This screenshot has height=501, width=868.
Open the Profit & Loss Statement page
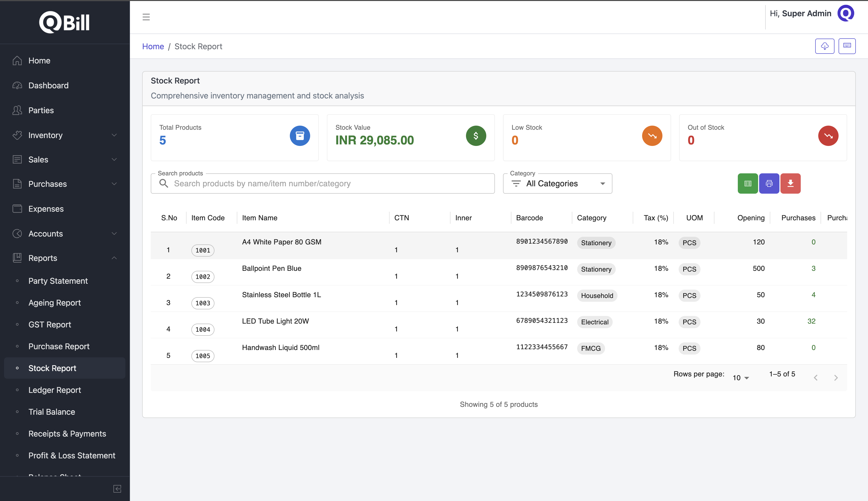click(x=72, y=455)
